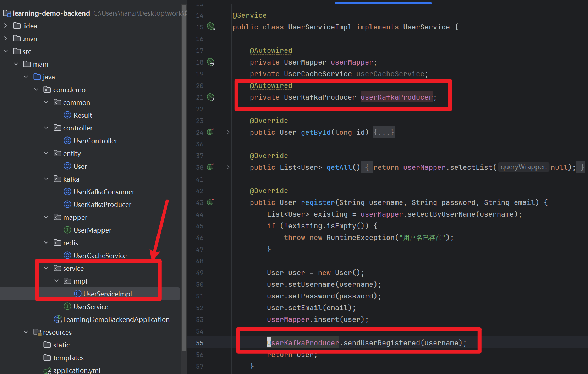This screenshot has height=374, width=588.
Task: Click the autowired gutter icon beside userKafkaProducer
Action: tap(211, 97)
